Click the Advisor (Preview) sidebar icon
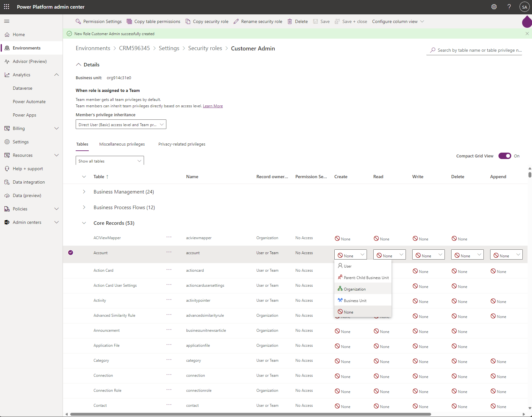Viewport: 532px width, 417px height. pyautogui.click(x=7, y=61)
